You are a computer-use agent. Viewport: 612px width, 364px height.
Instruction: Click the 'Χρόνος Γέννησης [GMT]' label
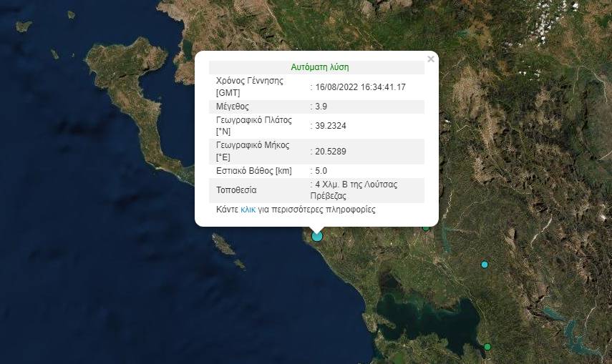point(249,87)
